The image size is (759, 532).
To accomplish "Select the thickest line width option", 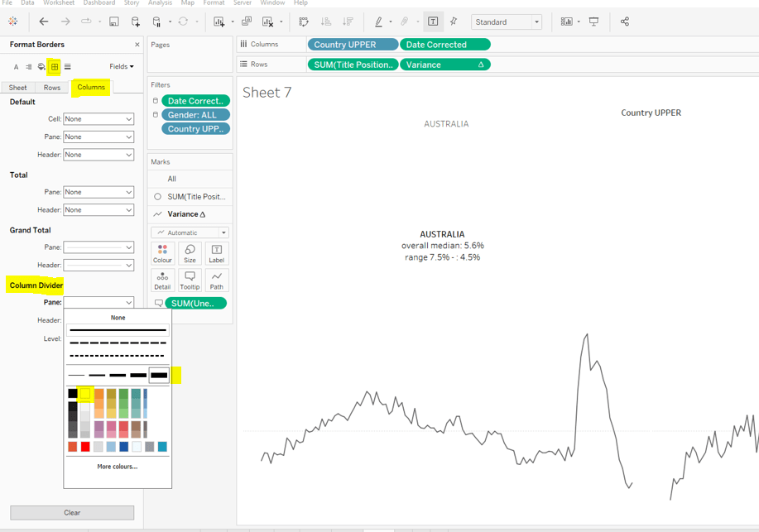I will click(x=159, y=375).
